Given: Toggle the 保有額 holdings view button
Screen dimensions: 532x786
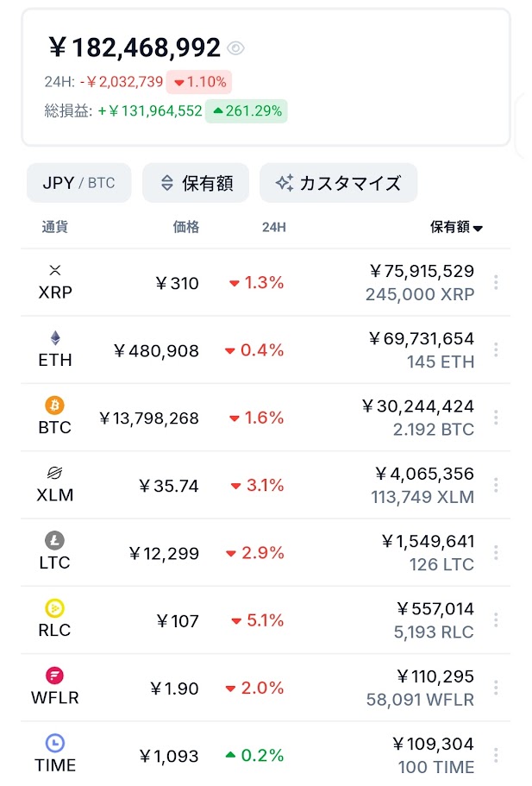Looking at the screenshot, I should (x=196, y=183).
